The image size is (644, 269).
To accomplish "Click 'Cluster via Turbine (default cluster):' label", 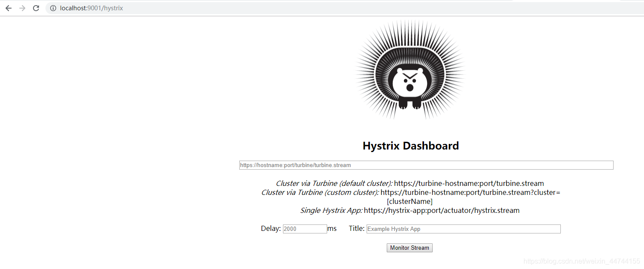I will (x=334, y=183).
